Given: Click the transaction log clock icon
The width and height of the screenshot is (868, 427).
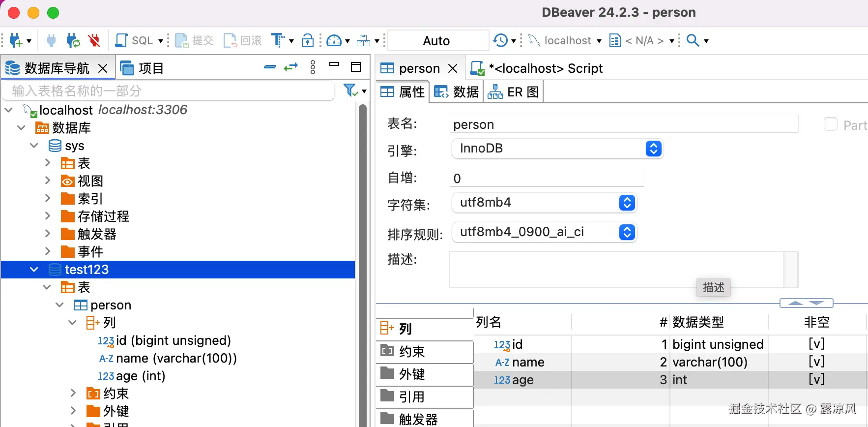Looking at the screenshot, I should [500, 40].
